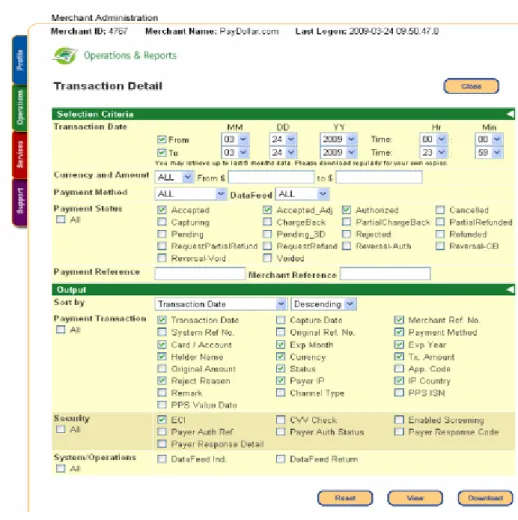Open the Descending sort order dropdown

point(324,304)
